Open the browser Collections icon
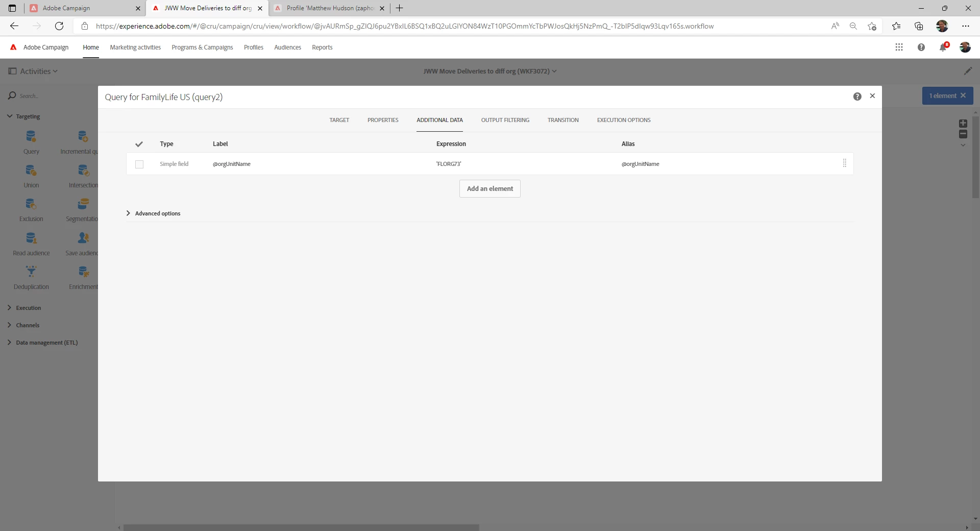This screenshot has width=980, height=531. pyautogui.click(x=919, y=26)
